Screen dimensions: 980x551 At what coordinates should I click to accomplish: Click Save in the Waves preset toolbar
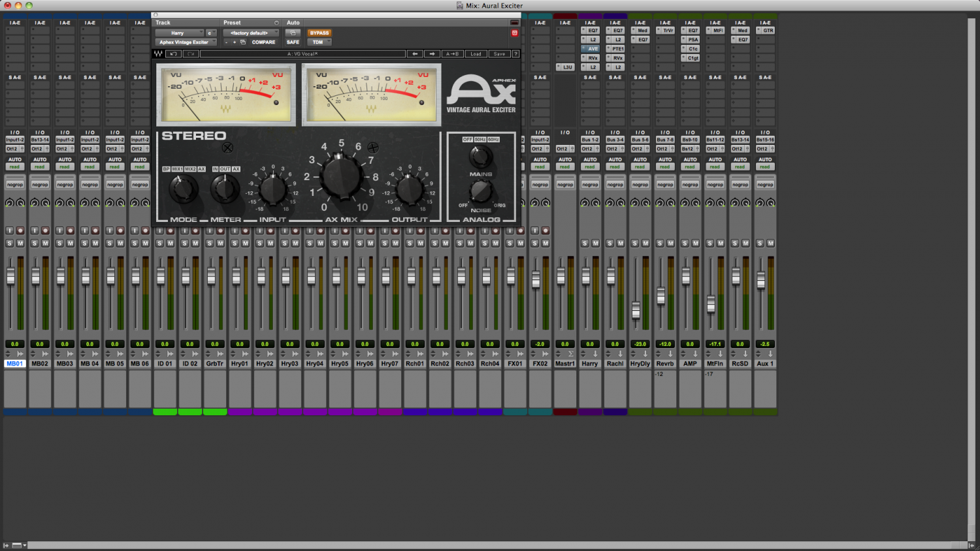pos(499,54)
